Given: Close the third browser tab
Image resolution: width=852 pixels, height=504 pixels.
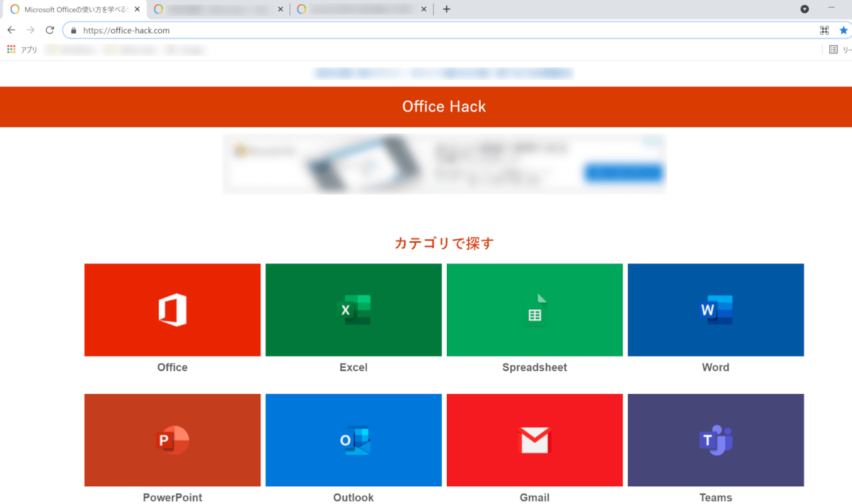Looking at the screenshot, I should (423, 9).
